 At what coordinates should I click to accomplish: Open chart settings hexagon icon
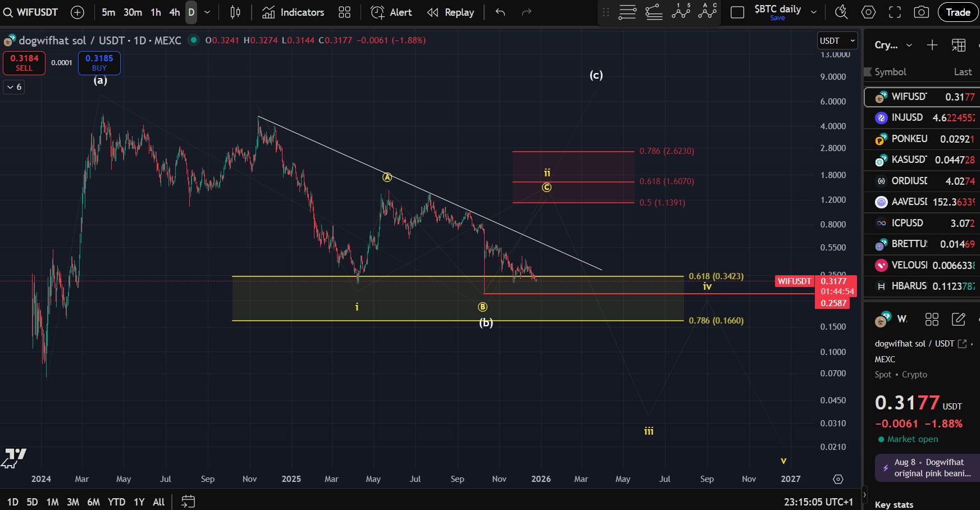point(868,12)
